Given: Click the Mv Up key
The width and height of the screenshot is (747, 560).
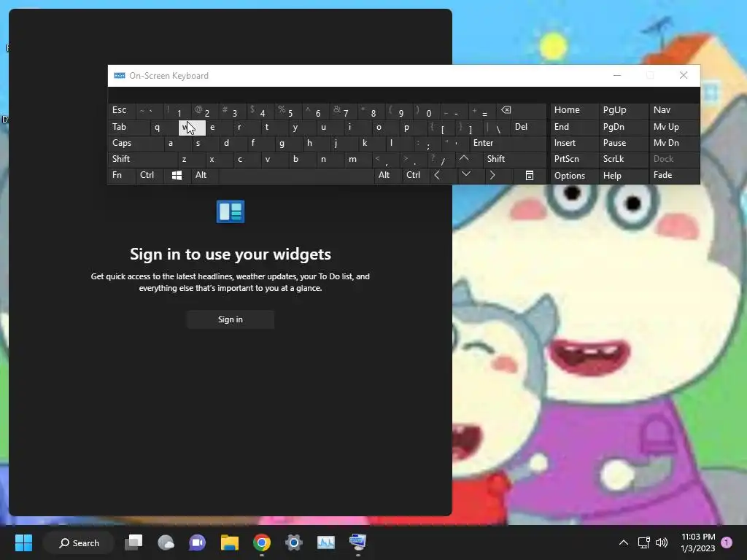Looking at the screenshot, I should pos(675,127).
